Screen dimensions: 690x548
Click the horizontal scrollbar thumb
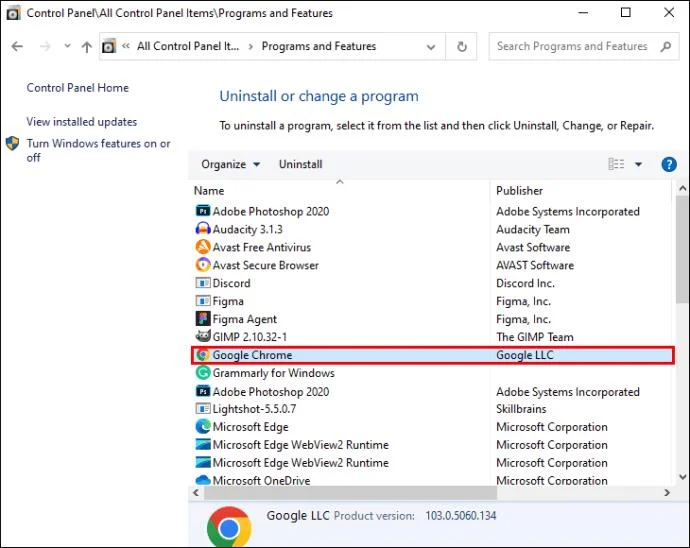tap(350, 493)
